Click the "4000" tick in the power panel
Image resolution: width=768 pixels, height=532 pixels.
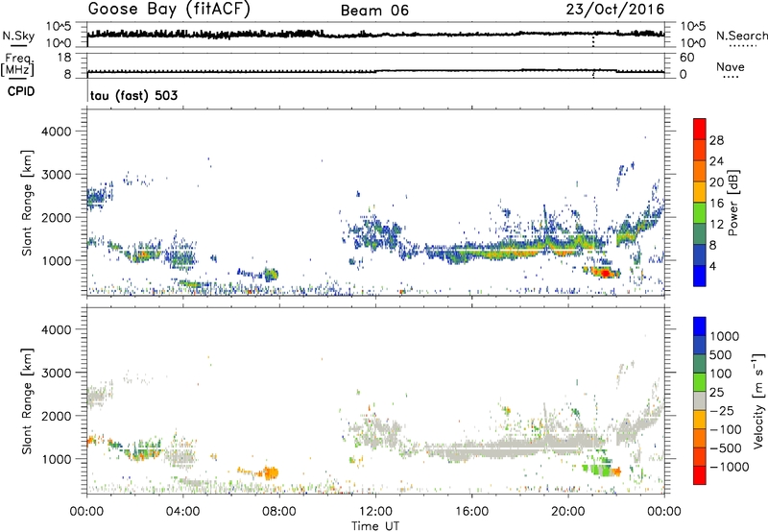pyautogui.click(x=56, y=132)
